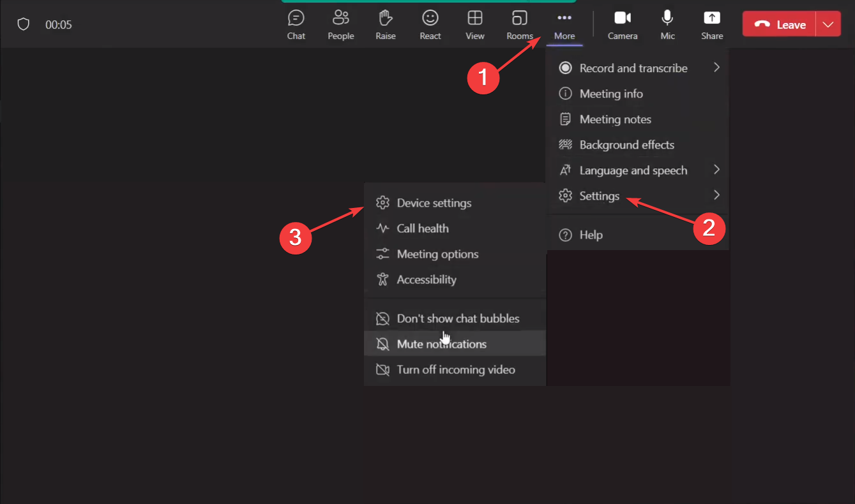The image size is (855, 504).
Task: Click the Meeting info circle icon
Action: coord(565,94)
